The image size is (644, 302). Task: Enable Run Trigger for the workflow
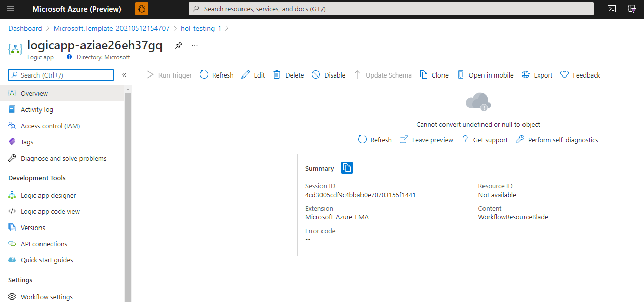click(x=169, y=74)
